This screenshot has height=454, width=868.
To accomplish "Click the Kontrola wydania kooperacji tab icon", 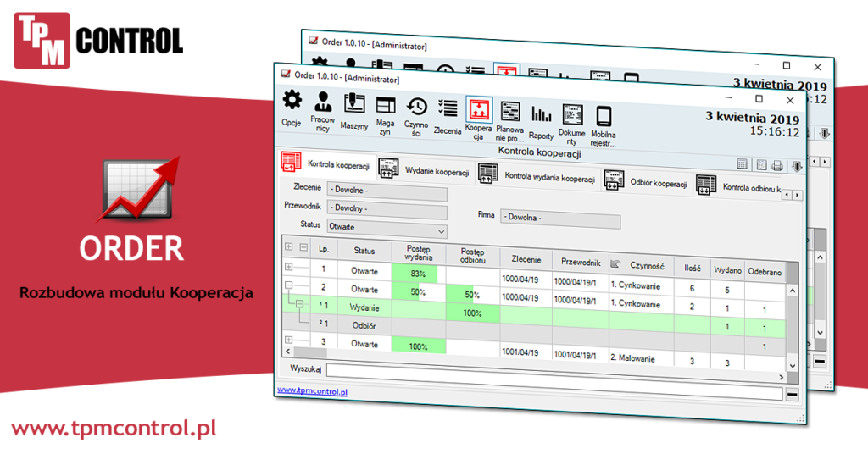I will click(487, 173).
